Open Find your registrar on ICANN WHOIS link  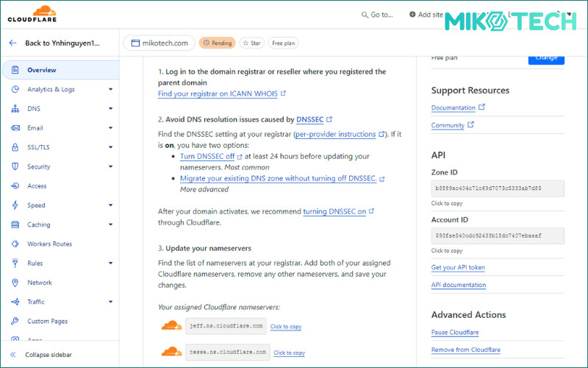click(218, 93)
